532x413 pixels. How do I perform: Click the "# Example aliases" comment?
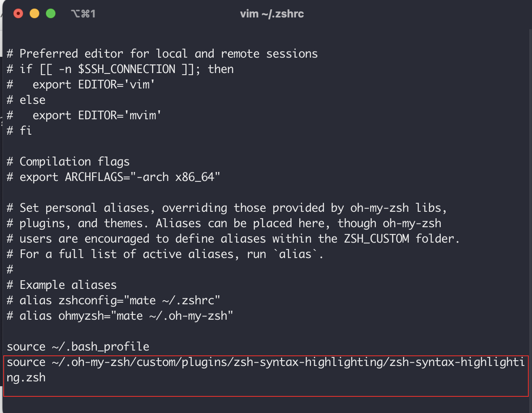click(62, 285)
